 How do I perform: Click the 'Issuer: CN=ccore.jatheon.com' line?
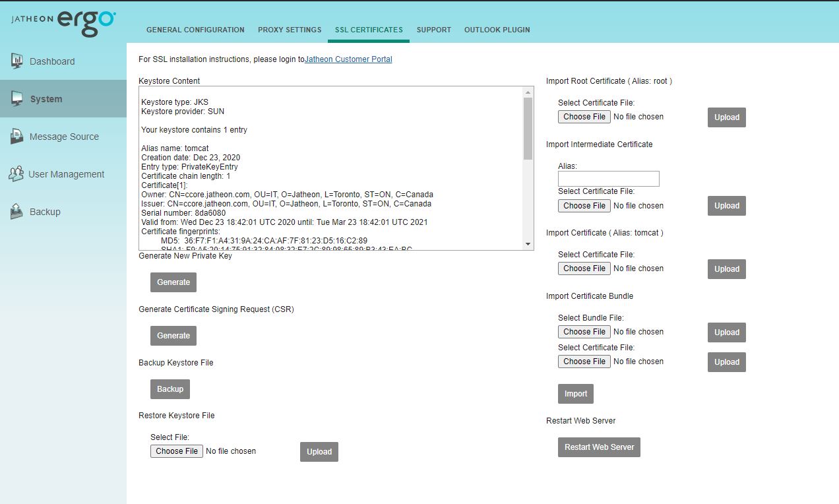click(x=286, y=204)
